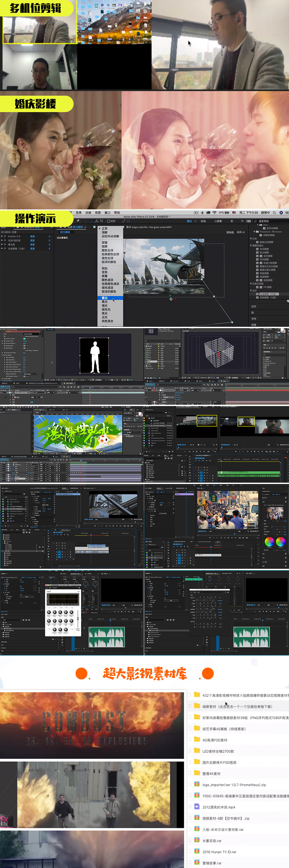Collapse the 时间 effects category
This screenshot has height=868, width=289.
pos(251,239)
